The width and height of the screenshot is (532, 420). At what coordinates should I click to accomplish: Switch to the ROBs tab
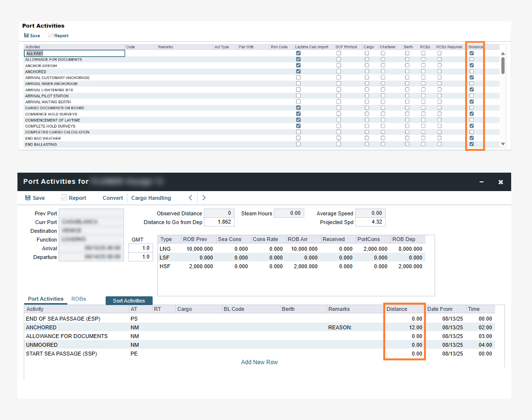(x=78, y=299)
